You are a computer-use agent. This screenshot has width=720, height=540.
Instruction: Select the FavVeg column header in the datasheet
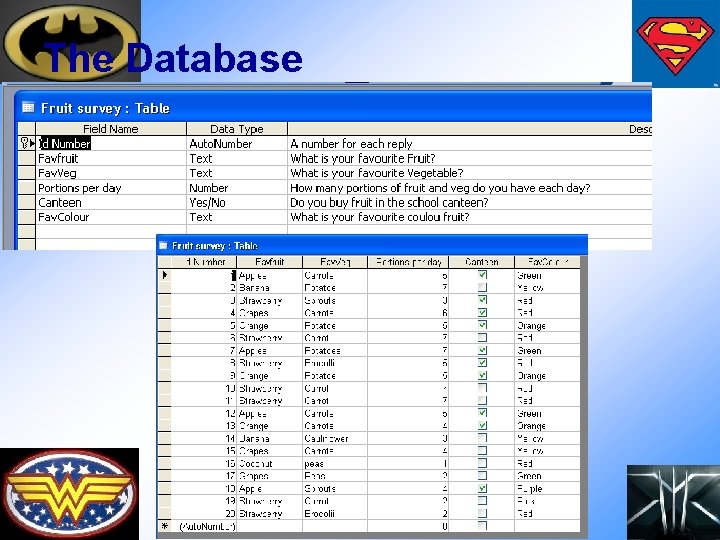(x=335, y=262)
